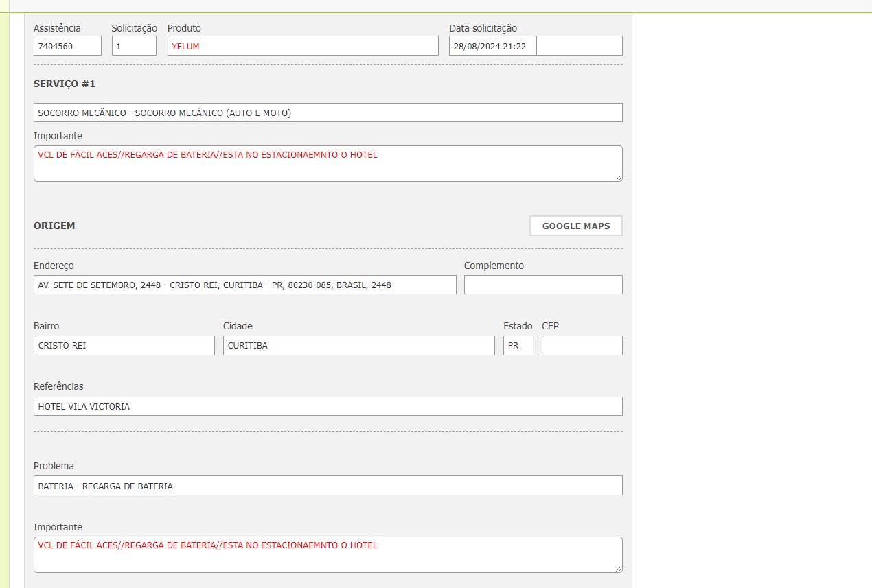Grab resize handle of the bottom Importante textarea
Screen dimensions: 872x588
click(x=618, y=568)
